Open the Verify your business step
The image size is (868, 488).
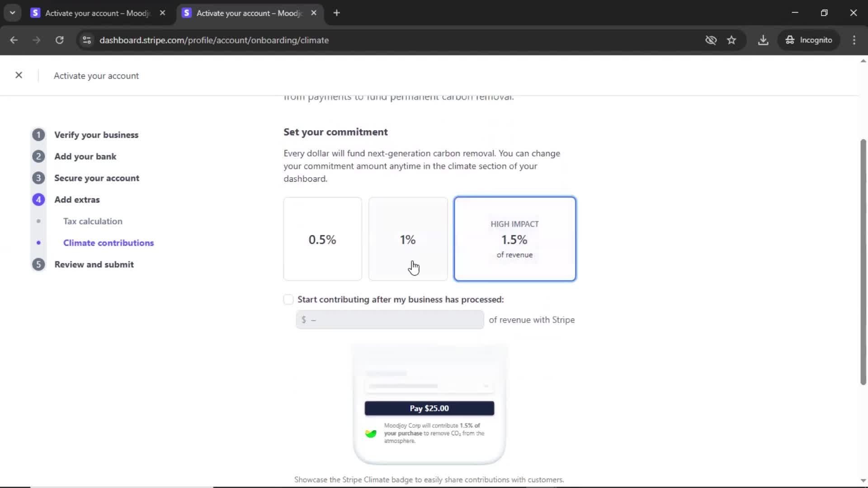[x=96, y=135]
